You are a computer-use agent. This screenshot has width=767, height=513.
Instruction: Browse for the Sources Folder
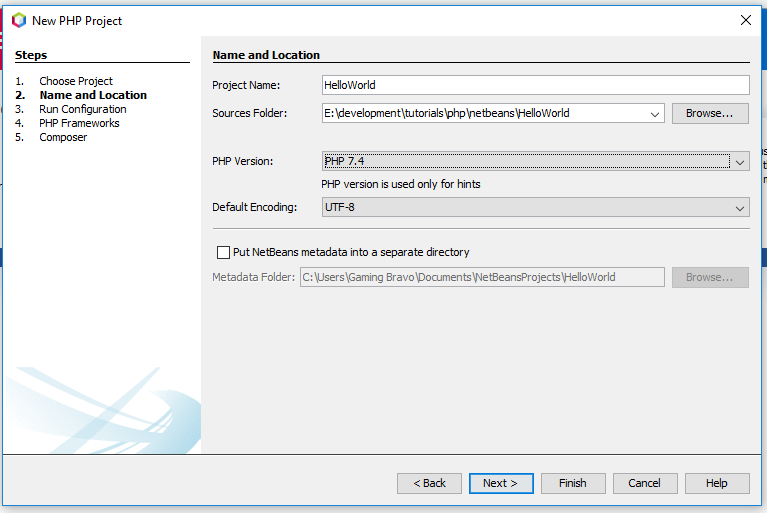710,113
